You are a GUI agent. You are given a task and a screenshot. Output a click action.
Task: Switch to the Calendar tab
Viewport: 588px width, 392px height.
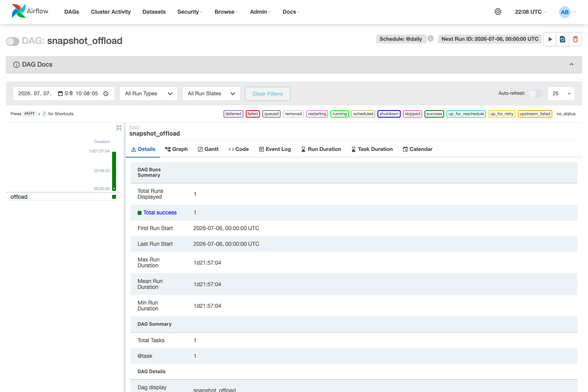click(417, 149)
